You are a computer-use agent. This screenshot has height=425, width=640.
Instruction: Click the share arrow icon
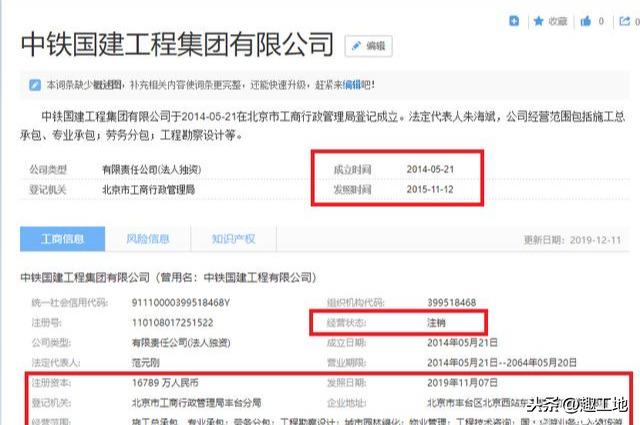625,21
